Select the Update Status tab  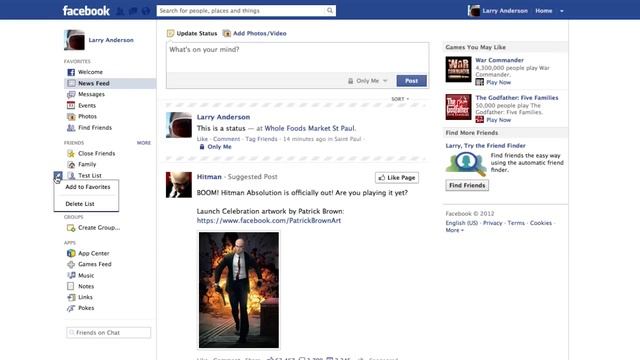tap(192, 33)
